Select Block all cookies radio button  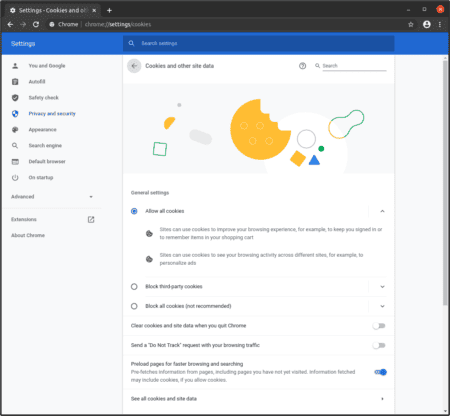134,306
